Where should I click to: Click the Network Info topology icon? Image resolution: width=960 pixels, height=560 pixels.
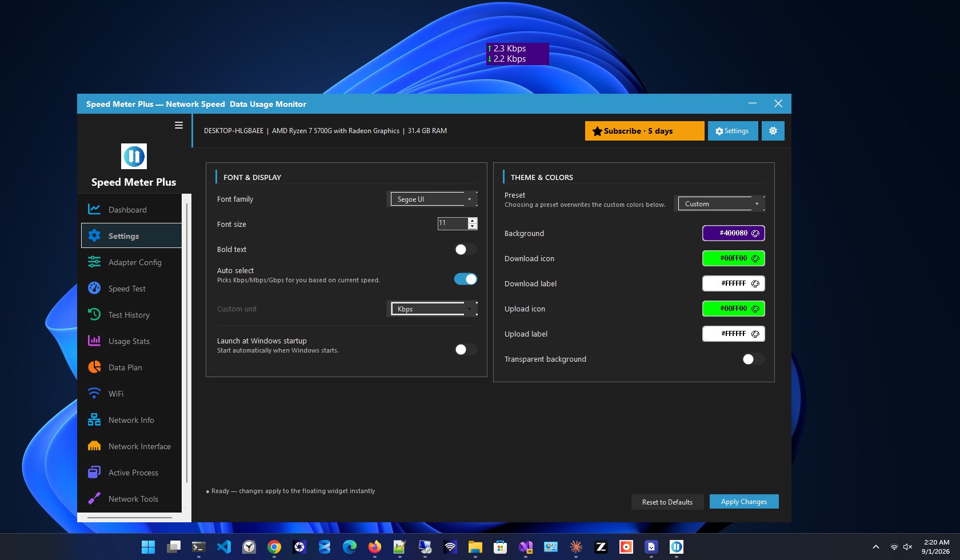click(x=94, y=419)
